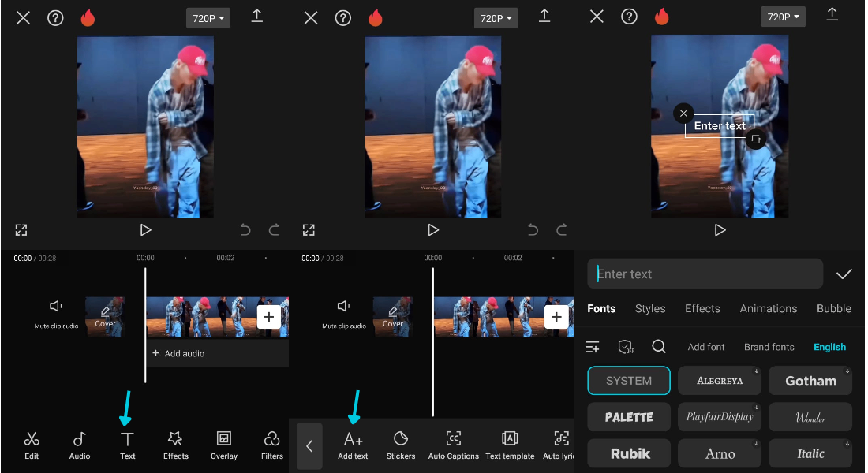
Task: Choose the Wonder script font
Action: [810, 416]
